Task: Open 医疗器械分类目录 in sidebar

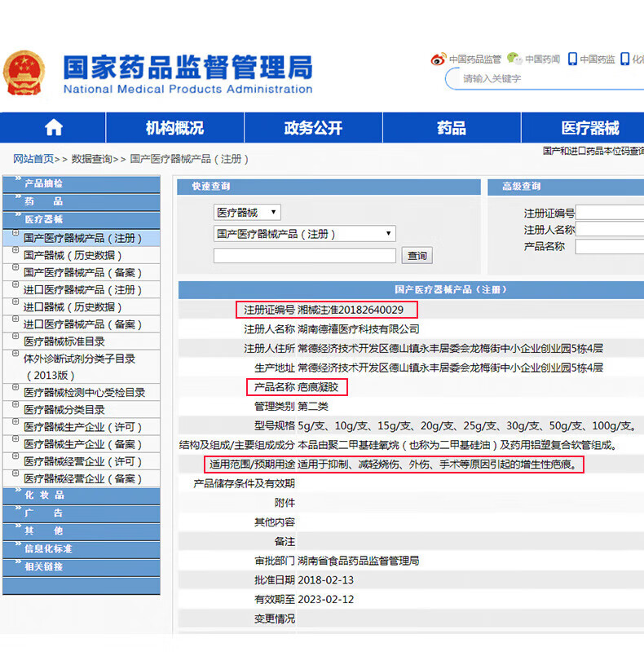Action: [64, 410]
